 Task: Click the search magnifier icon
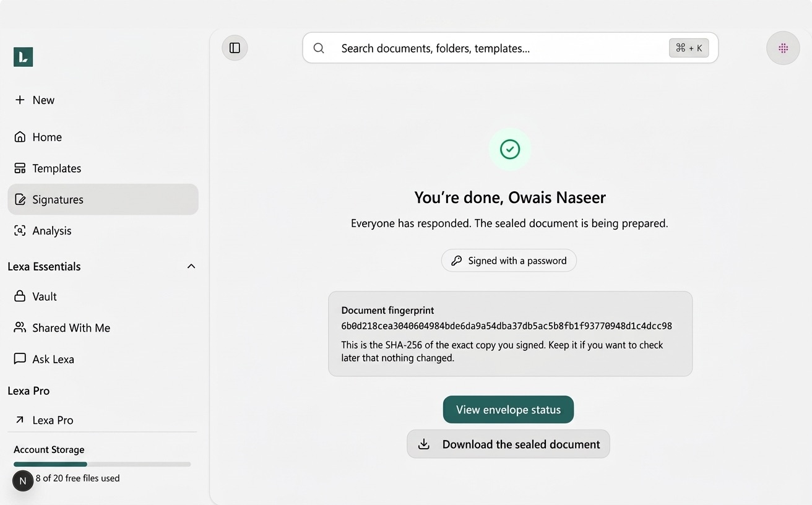[x=319, y=48]
